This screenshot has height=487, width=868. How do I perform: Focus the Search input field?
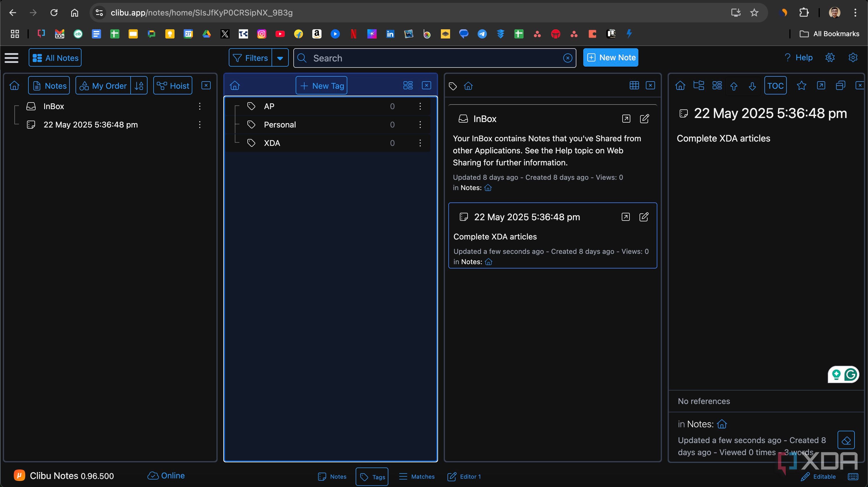pyautogui.click(x=435, y=58)
